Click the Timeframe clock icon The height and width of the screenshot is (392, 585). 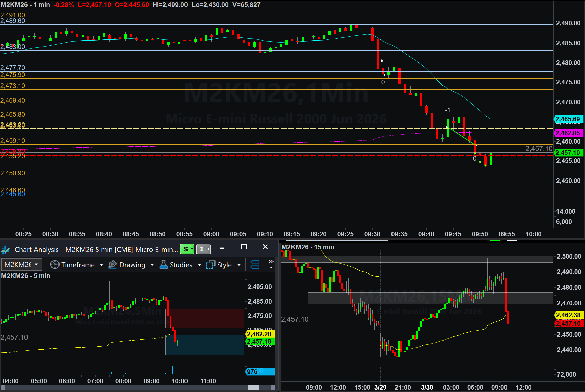pyautogui.click(x=55, y=265)
